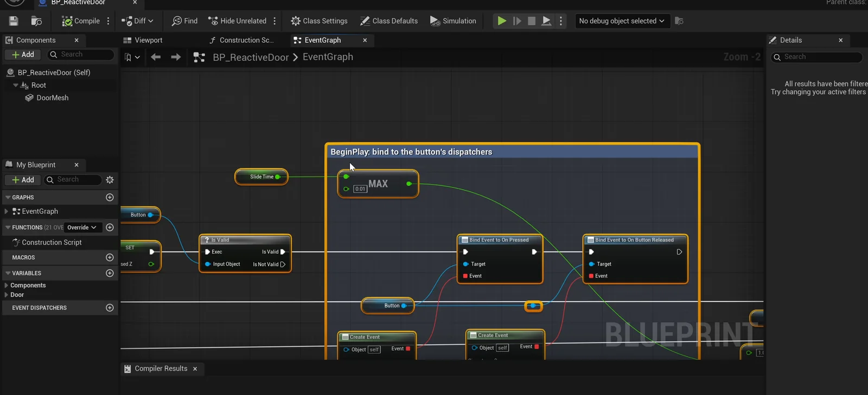Compile the blueprint
This screenshot has height=395, width=868.
pos(81,21)
